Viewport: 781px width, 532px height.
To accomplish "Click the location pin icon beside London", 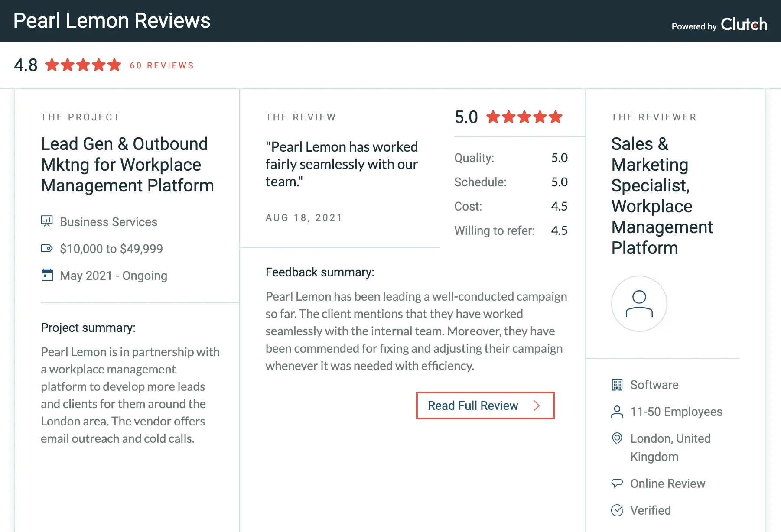I will pyautogui.click(x=617, y=438).
